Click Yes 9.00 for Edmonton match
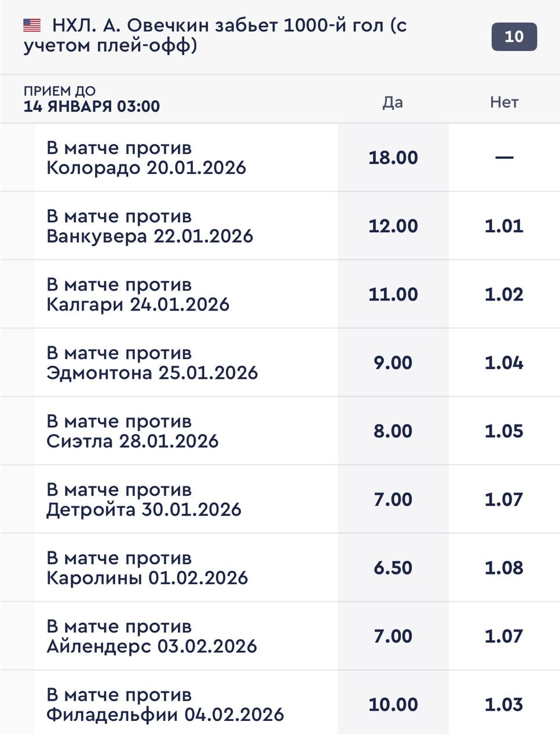Viewport: 560px width, 736px height. click(393, 362)
